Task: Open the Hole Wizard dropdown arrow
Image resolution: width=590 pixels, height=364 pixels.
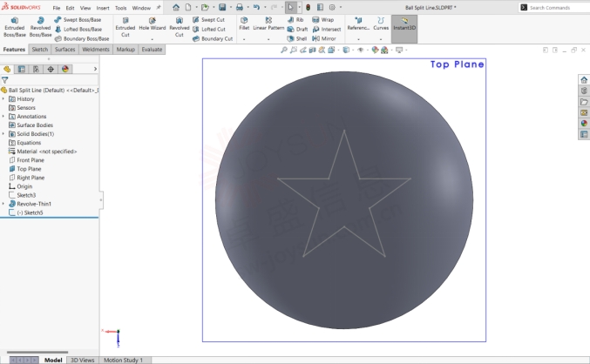Action: click(152, 38)
